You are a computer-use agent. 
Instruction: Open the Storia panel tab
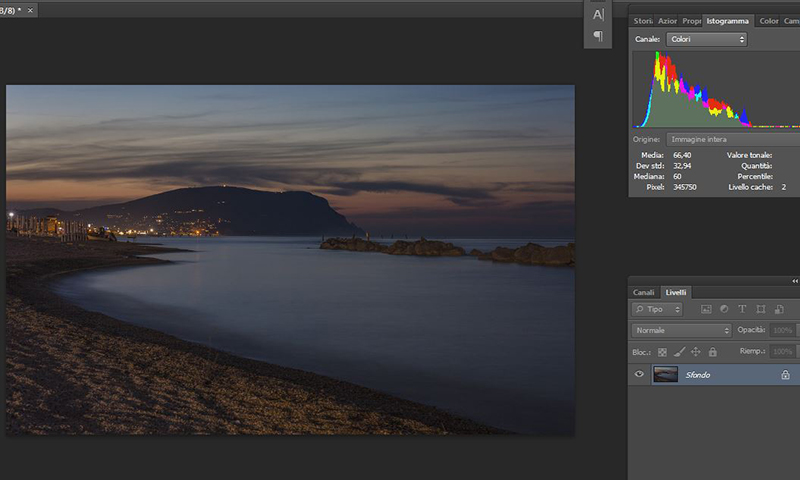click(643, 20)
